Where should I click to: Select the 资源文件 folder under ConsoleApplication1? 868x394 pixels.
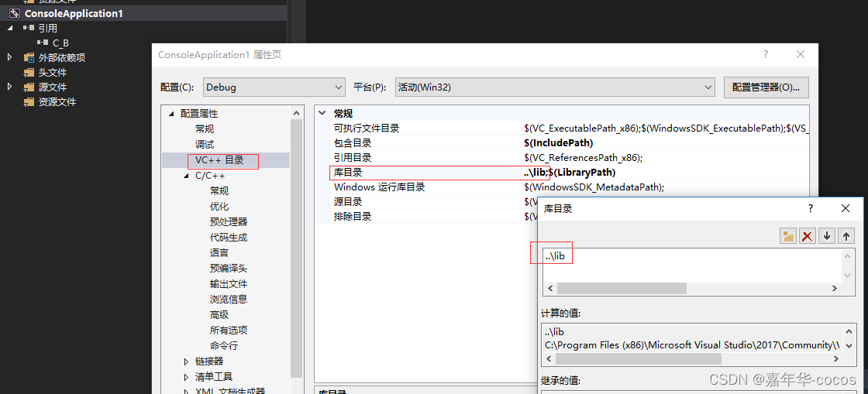57,102
